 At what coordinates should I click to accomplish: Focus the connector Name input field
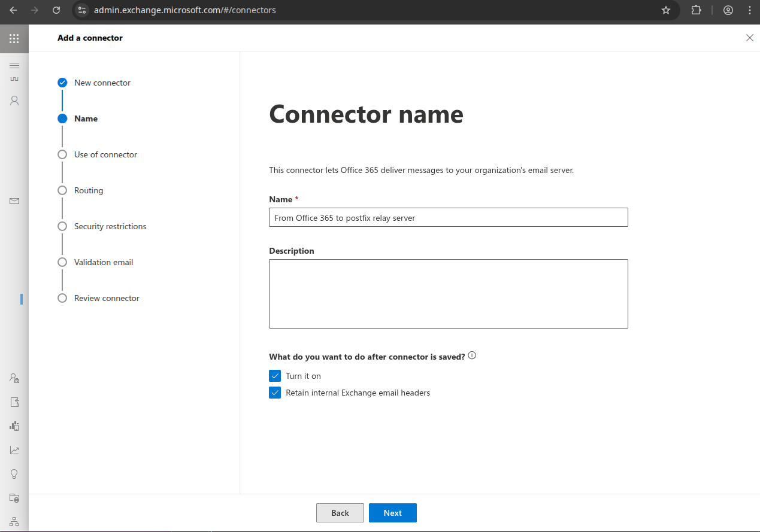tap(449, 217)
